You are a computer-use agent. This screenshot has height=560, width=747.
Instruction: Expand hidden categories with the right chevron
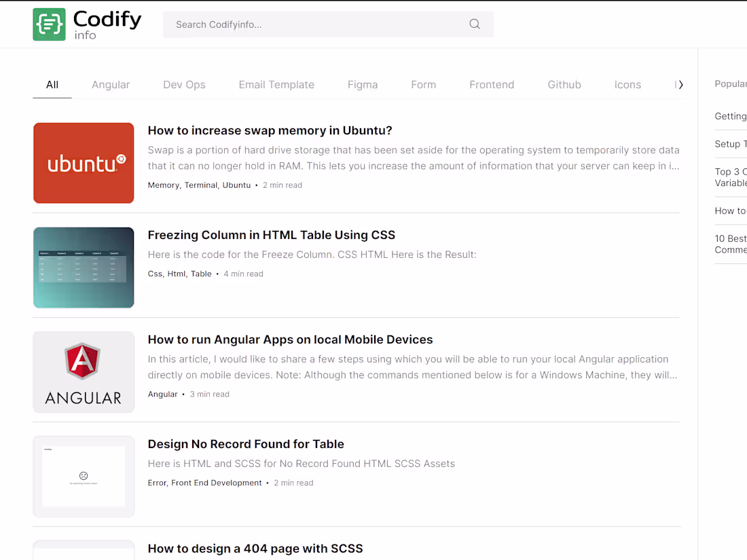pyautogui.click(x=680, y=84)
